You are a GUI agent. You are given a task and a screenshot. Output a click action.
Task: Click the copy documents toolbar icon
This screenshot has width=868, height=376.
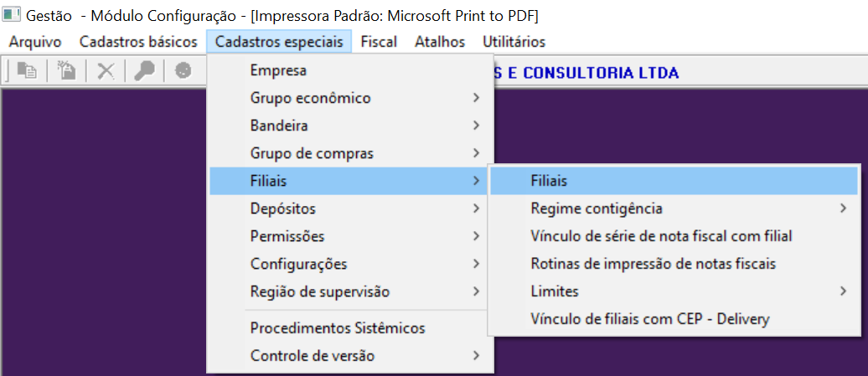click(x=27, y=71)
